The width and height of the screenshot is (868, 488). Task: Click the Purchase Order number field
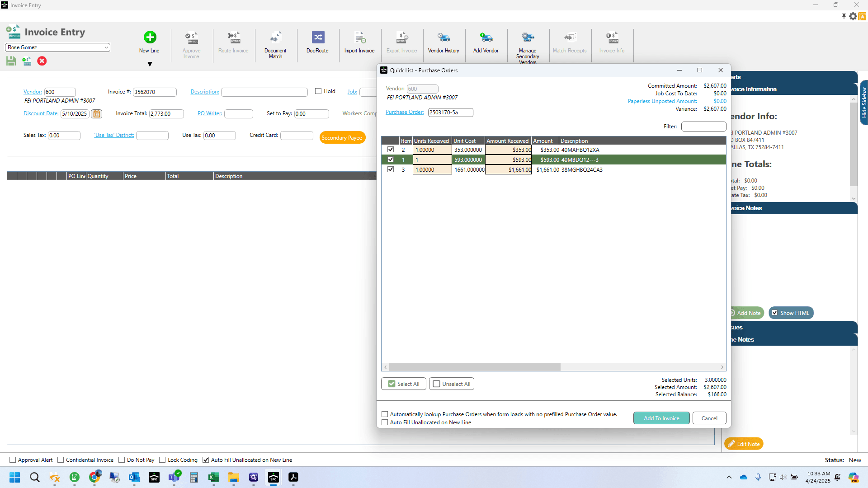450,113
